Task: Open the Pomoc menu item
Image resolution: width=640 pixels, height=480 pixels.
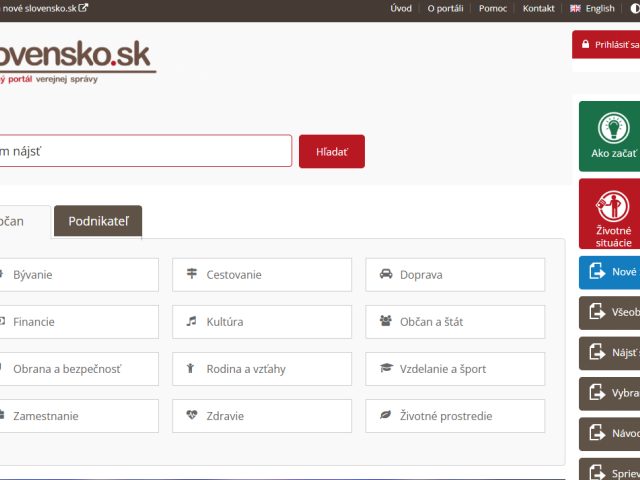Action: (493, 9)
